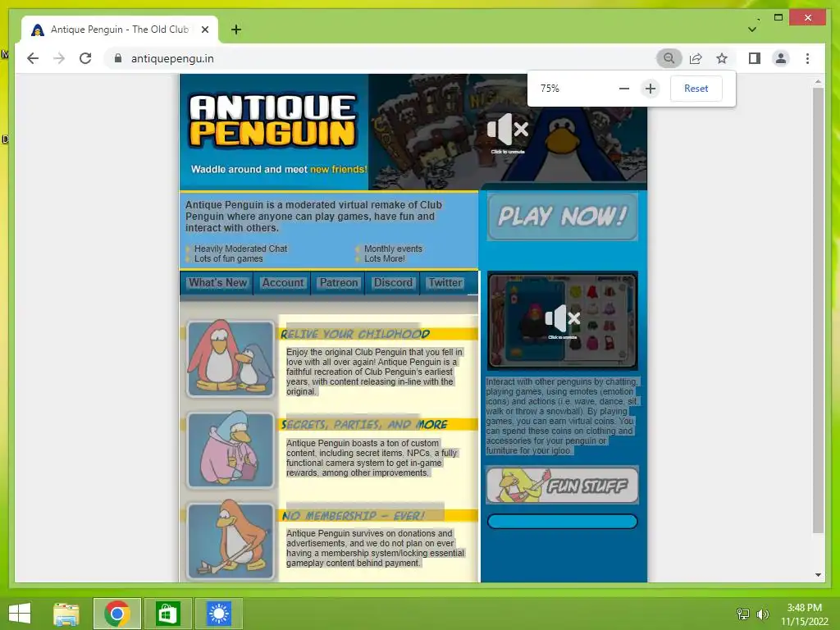Reload the Antique Penguin page
This screenshot has width=840, height=630.
(x=85, y=58)
